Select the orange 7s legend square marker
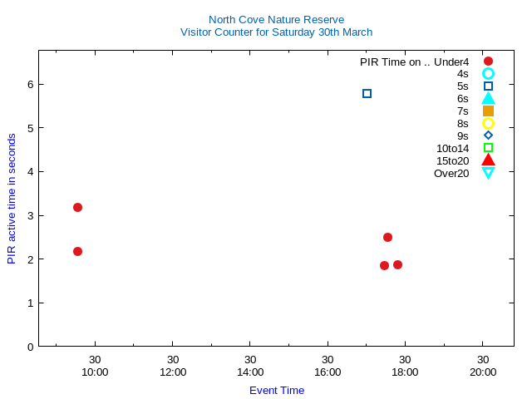 [x=488, y=111]
